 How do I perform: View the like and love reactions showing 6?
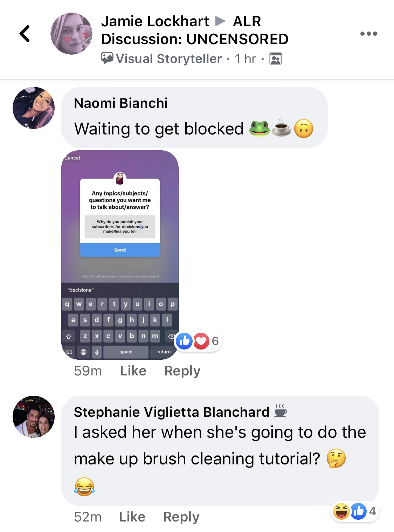coord(198,341)
